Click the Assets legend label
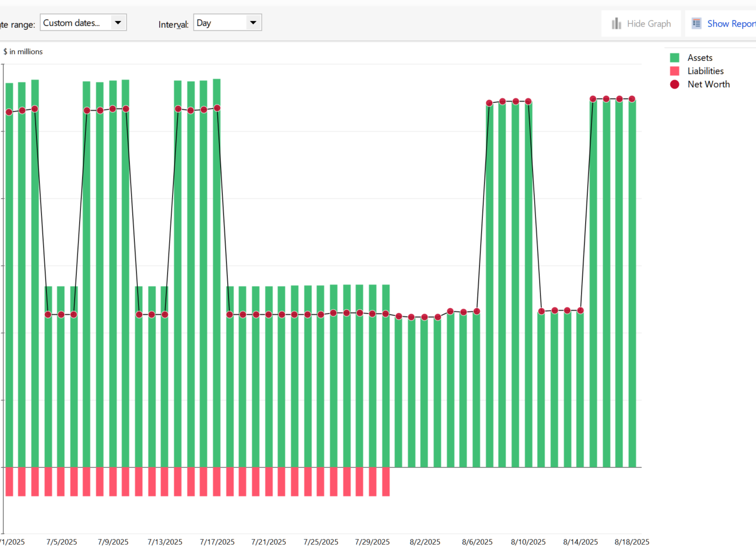The height and width of the screenshot is (557, 756). [700, 58]
